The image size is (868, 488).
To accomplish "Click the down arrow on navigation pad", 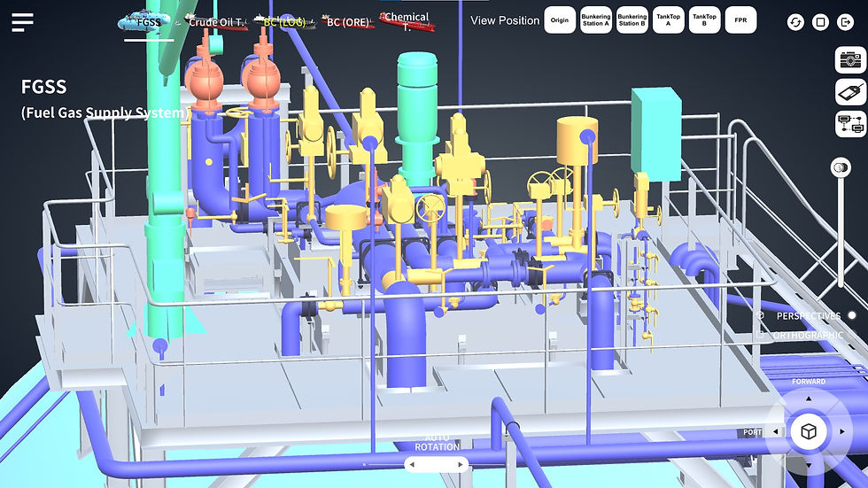I will click(x=808, y=465).
